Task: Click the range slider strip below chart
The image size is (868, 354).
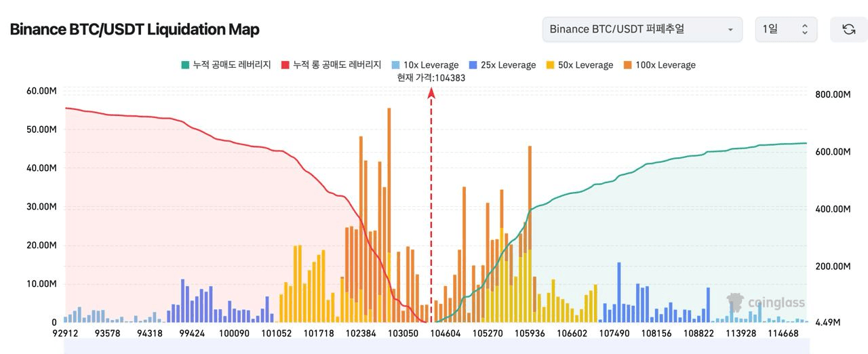Action: [x=434, y=347]
